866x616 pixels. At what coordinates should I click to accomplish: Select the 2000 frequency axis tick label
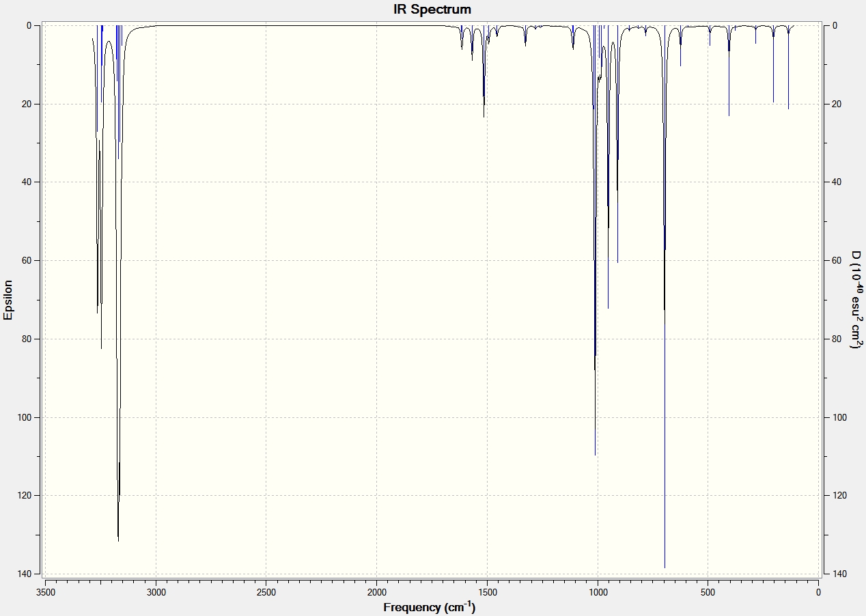pyautogui.click(x=376, y=591)
